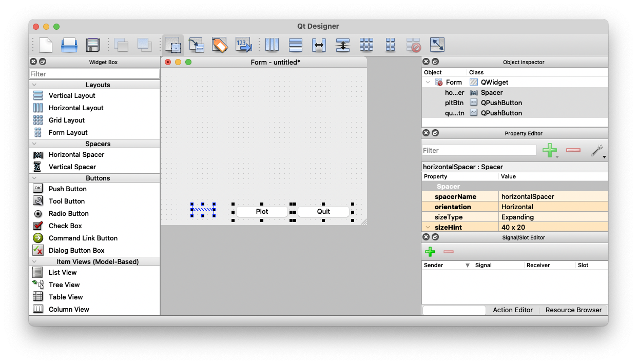Float the Signal/Slot Editor panel

pyautogui.click(x=435, y=237)
